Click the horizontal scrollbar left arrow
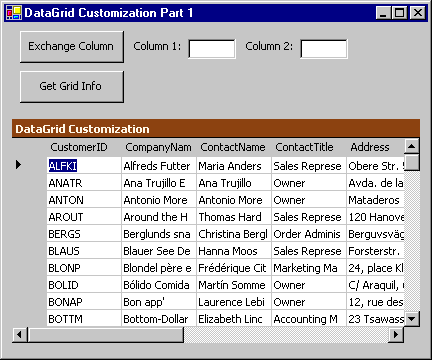 point(20,334)
